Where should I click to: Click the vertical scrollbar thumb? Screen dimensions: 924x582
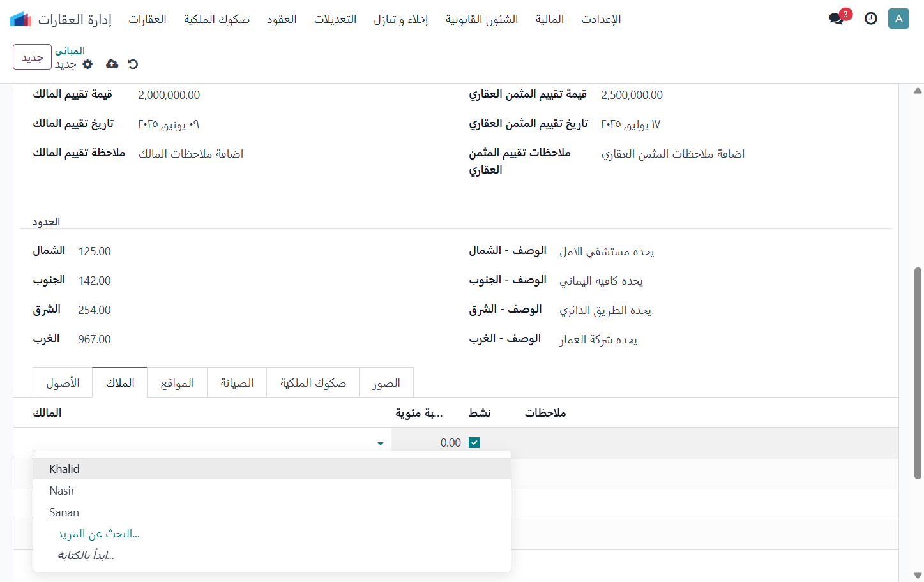(918, 373)
